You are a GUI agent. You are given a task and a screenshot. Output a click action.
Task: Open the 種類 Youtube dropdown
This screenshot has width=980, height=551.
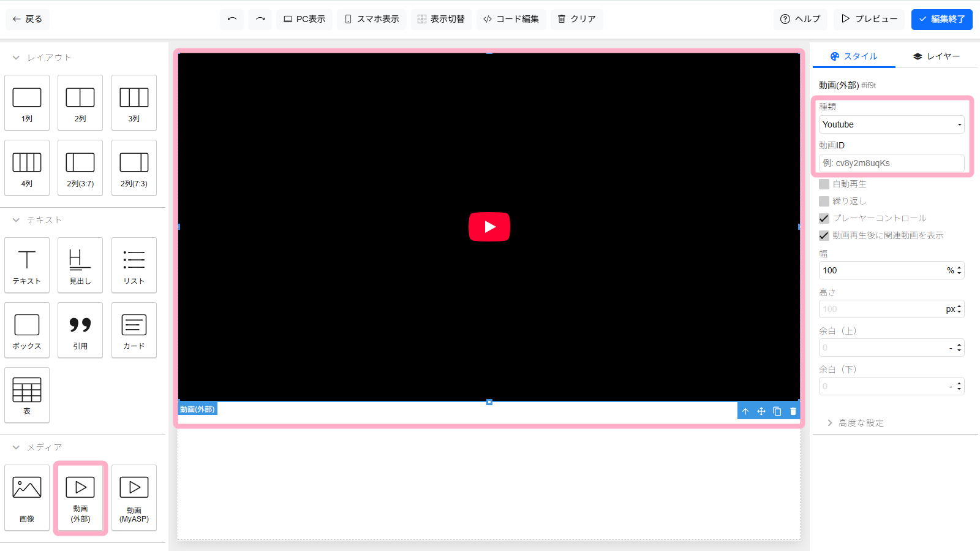click(x=891, y=124)
